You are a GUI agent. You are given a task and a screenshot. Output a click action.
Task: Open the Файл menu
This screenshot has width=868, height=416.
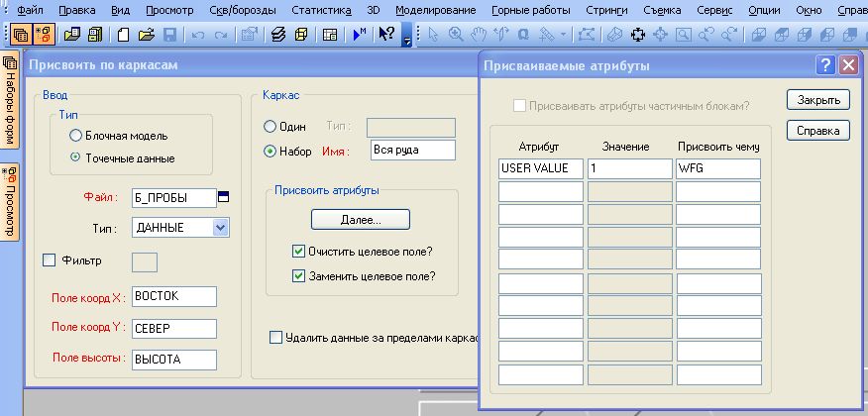point(30,10)
